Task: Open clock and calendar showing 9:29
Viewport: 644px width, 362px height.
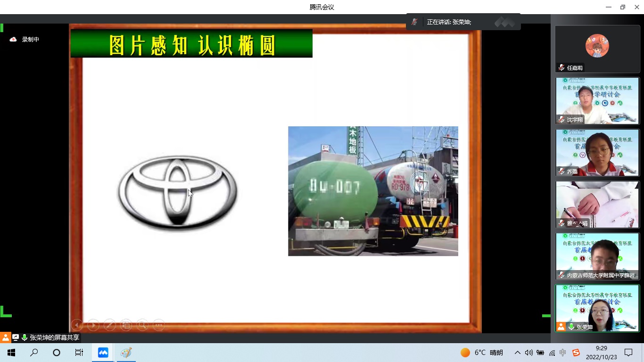Action: (x=601, y=353)
